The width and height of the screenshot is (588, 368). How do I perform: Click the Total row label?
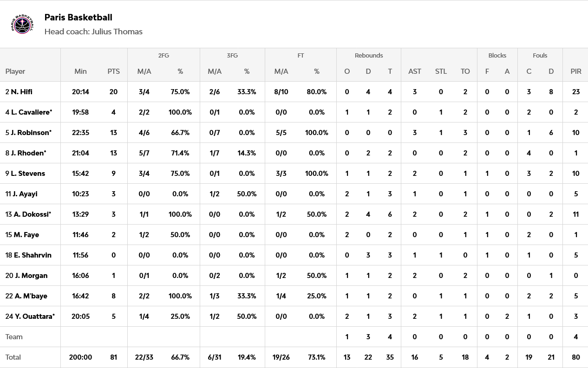13,357
